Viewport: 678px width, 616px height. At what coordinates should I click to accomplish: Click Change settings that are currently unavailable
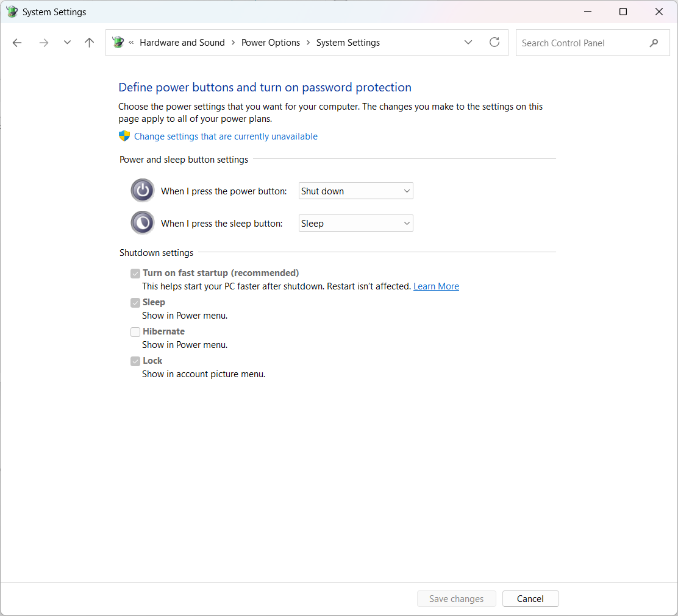click(226, 136)
